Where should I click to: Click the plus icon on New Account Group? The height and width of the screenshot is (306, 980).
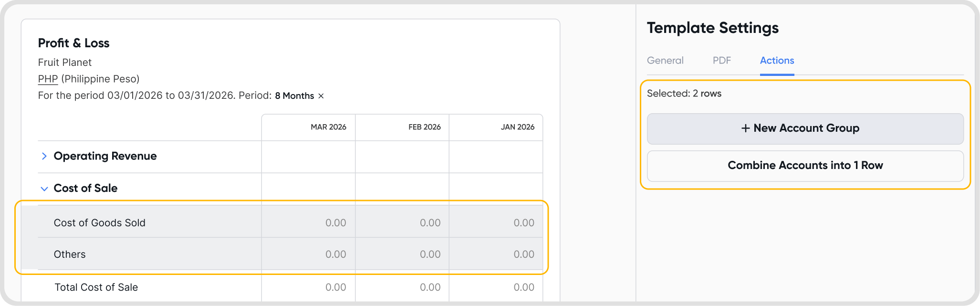click(745, 128)
